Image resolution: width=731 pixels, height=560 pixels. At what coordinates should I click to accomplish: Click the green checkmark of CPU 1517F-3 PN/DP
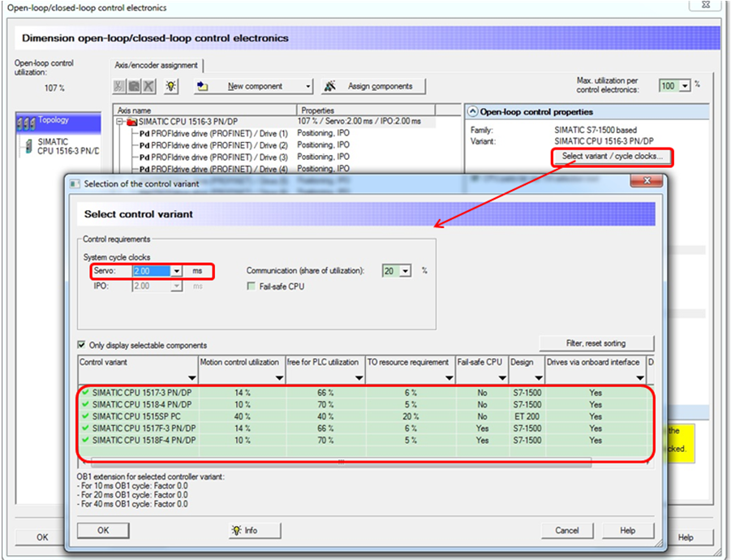point(85,428)
